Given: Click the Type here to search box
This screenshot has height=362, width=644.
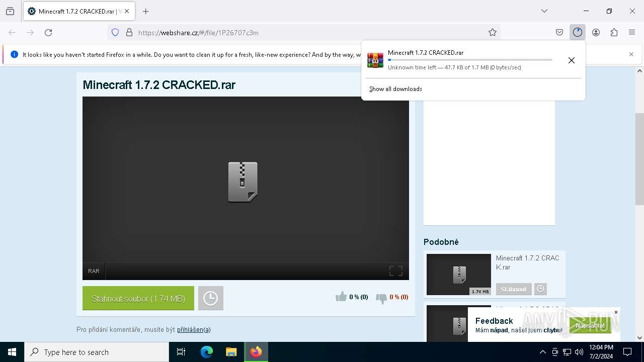Looking at the screenshot, I should pyautogui.click(x=97, y=352).
